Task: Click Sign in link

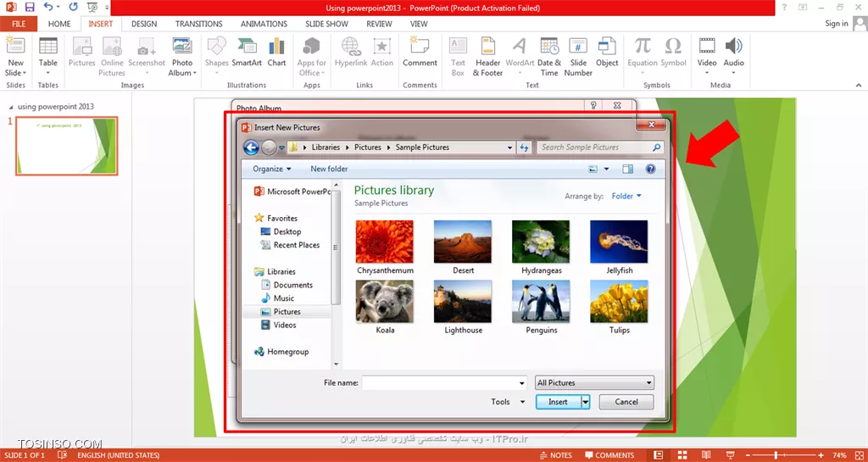Action: pyautogui.click(x=836, y=23)
